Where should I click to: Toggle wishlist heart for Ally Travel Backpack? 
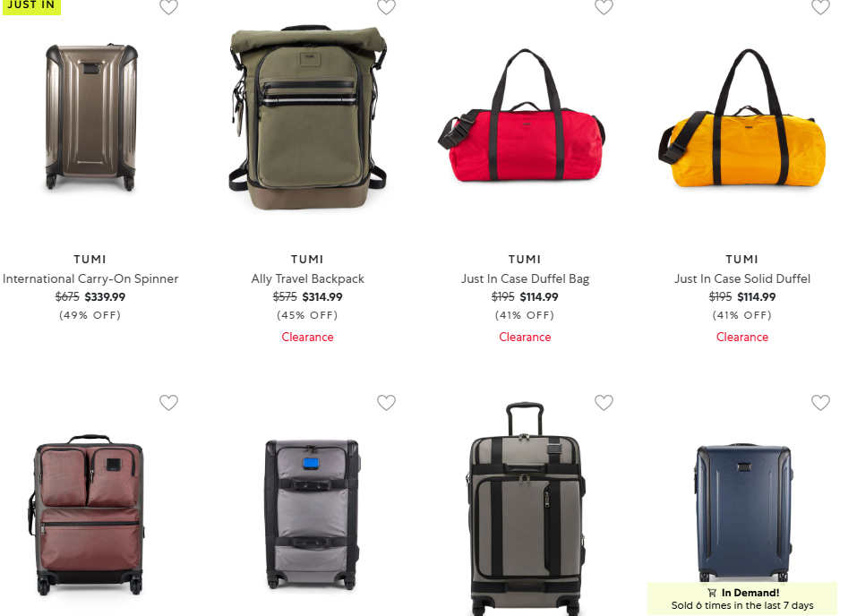click(x=386, y=6)
